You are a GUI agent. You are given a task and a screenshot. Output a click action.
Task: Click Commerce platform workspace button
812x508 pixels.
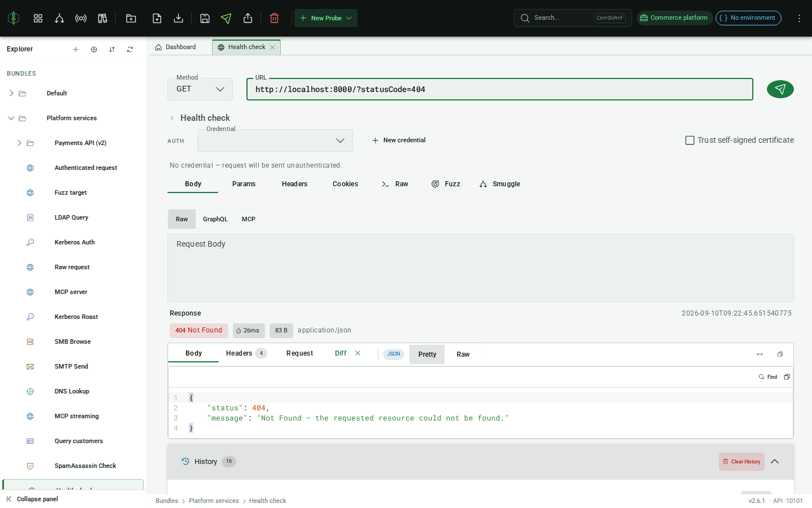pos(674,18)
